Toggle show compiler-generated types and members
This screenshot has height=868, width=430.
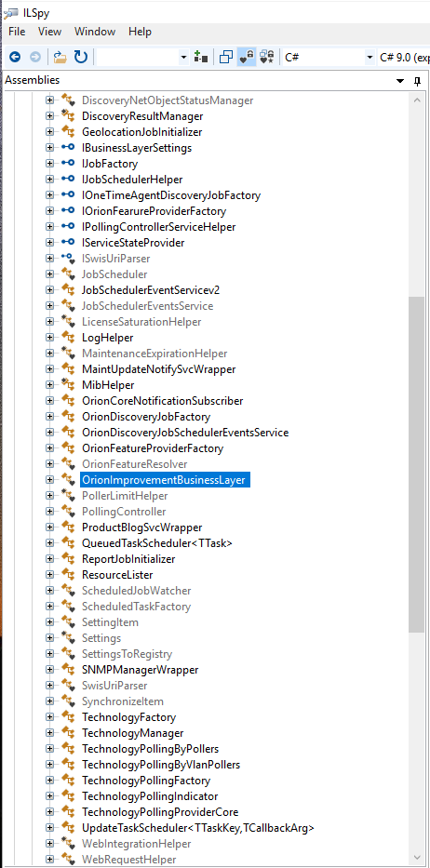pos(267,57)
